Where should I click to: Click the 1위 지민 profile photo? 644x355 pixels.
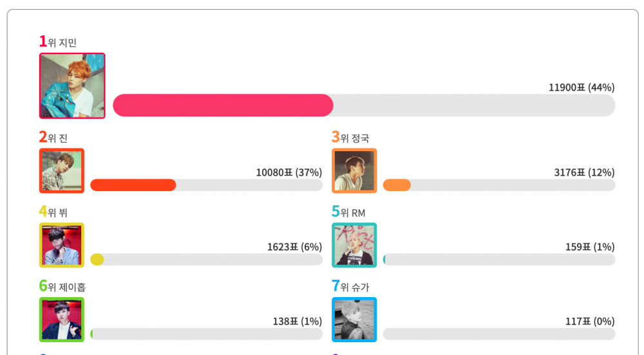click(72, 86)
